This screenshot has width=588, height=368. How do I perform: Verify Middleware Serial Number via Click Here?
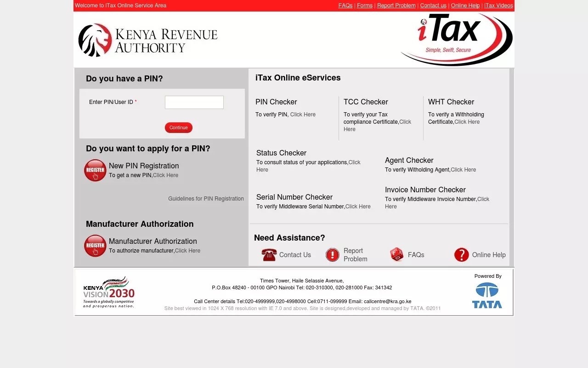tap(358, 206)
